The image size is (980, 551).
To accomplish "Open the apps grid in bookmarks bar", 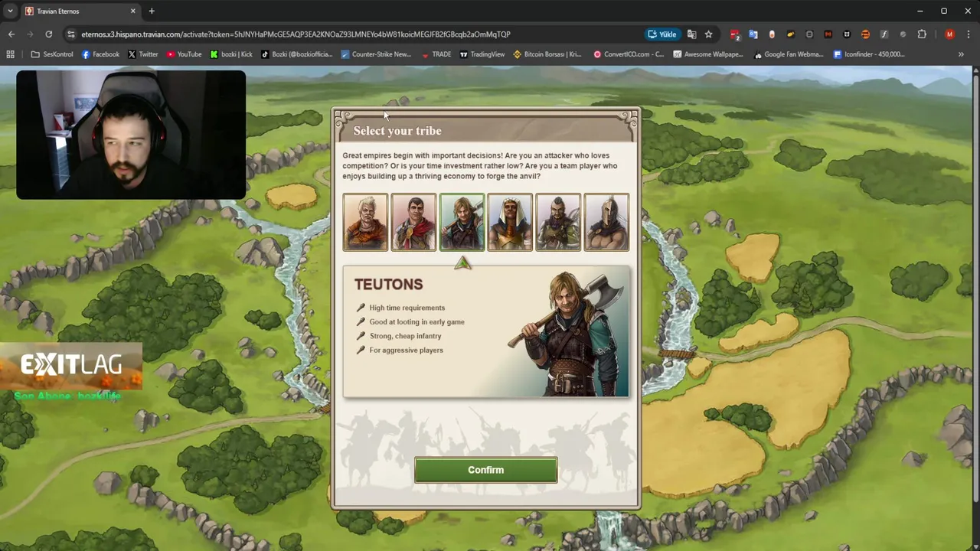I will 10,54.
